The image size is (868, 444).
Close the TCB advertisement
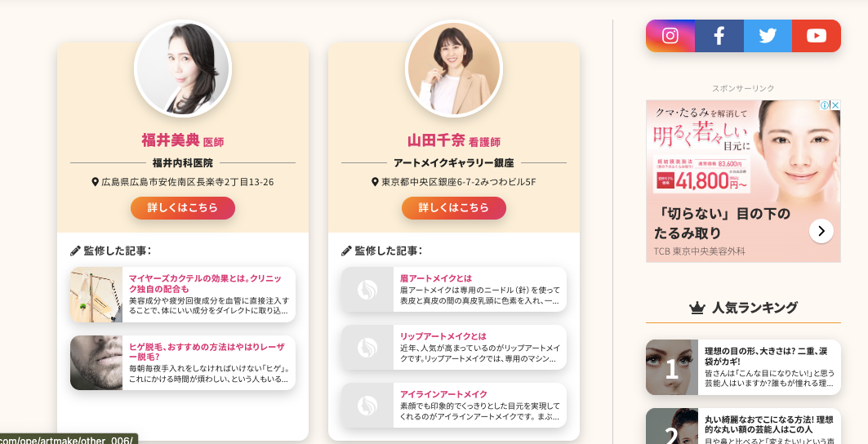coord(835,105)
